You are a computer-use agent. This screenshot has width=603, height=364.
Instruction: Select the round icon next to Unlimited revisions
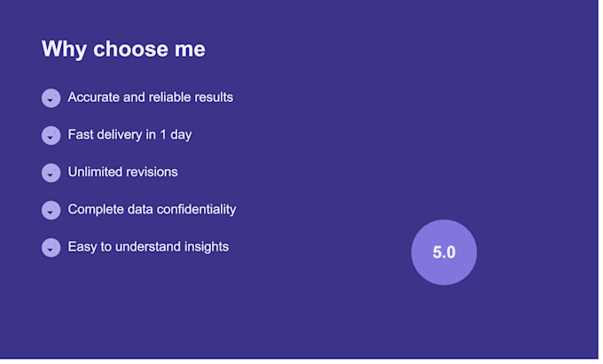tap(51, 173)
